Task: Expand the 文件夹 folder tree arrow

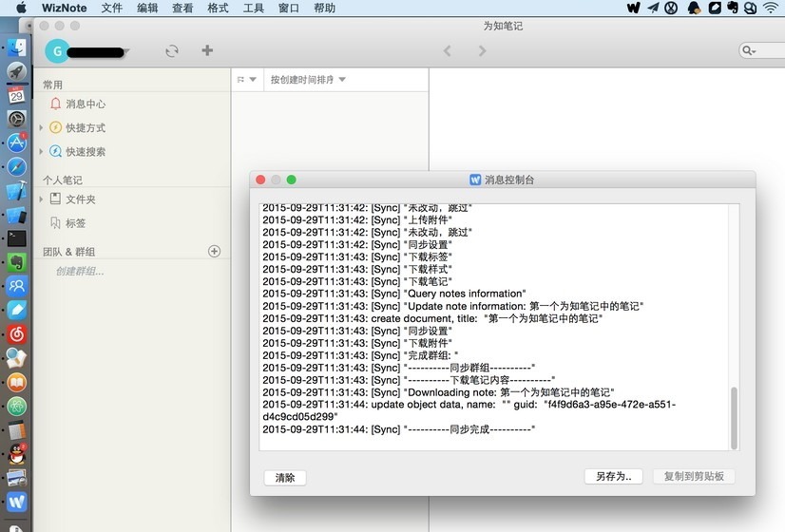Action: tap(41, 199)
